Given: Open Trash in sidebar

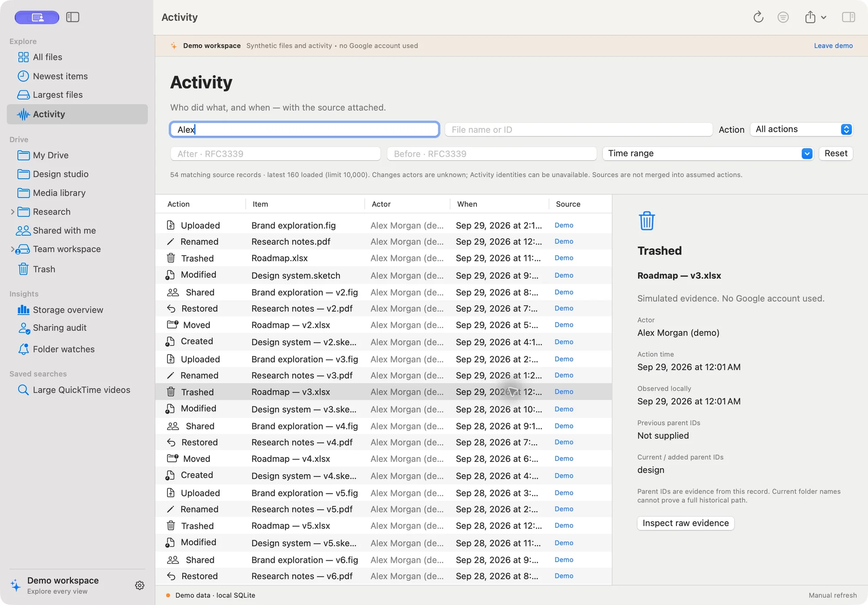Looking at the screenshot, I should (x=44, y=269).
